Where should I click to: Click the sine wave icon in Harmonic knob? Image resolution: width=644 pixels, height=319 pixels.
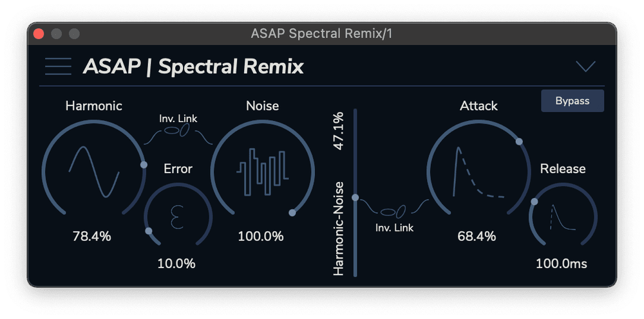pyautogui.click(x=94, y=171)
